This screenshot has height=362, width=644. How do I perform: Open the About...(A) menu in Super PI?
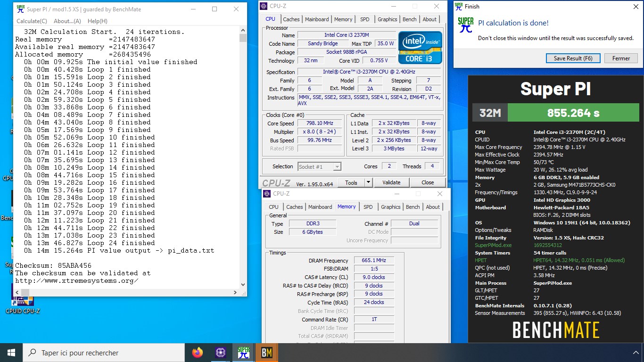coord(67,21)
